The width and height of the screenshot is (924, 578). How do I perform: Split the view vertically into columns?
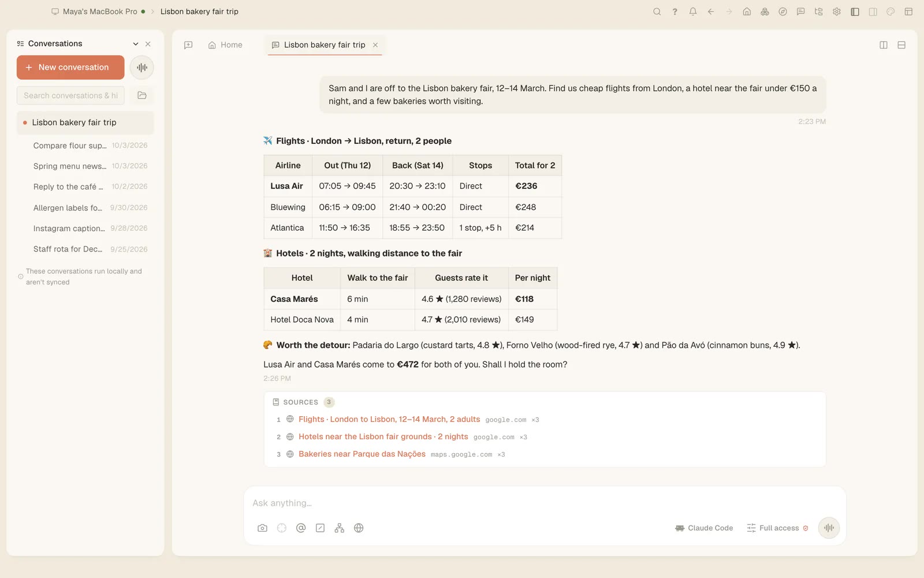point(884,45)
